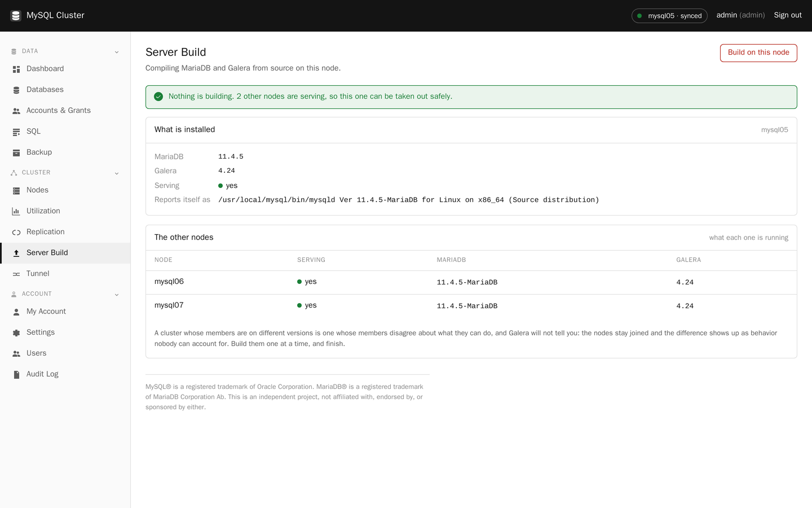The image size is (812, 508).
Task: Go to Replication
Action: pyautogui.click(x=65, y=232)
